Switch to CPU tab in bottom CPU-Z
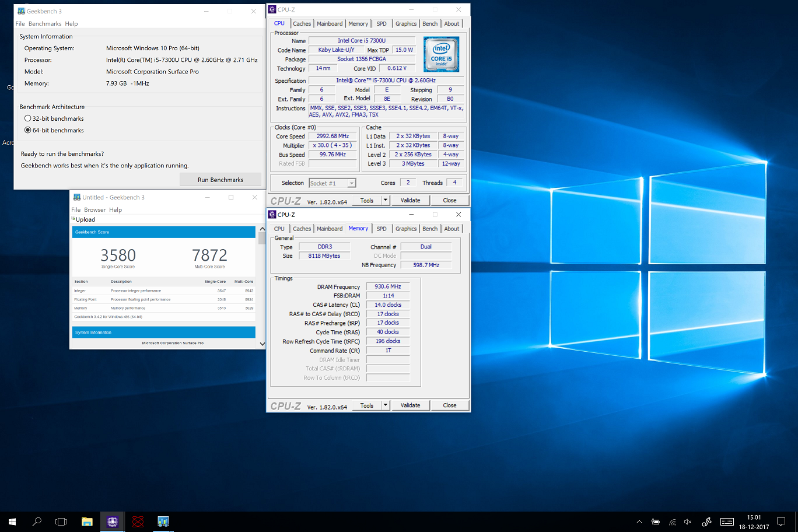The width and height of the screenshot is (798, 532). coord(279,229)
